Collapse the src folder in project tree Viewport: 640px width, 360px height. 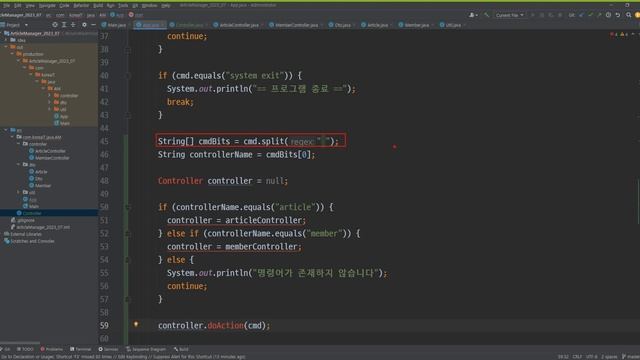pos(6,130)
